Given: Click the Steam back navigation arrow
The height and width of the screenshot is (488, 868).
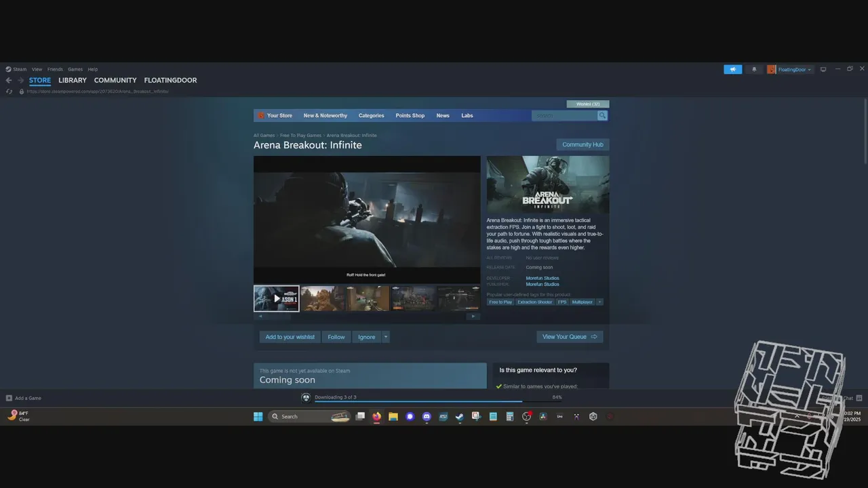Looking at the screenshot, I should (9, 80).
